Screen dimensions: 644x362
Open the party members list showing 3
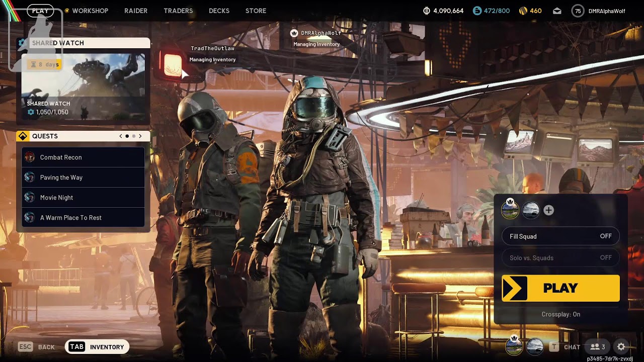coord(598,347)
